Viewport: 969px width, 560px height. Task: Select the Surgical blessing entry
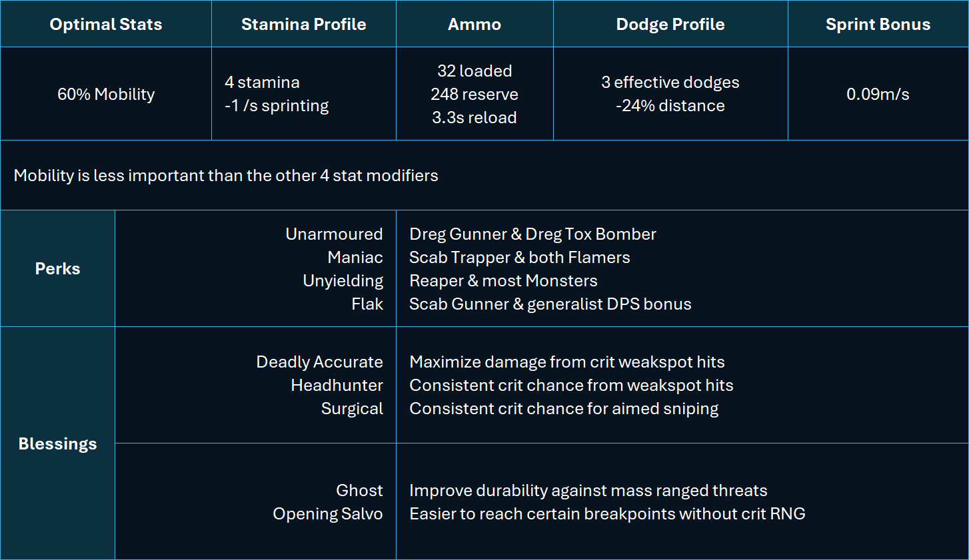pos(352,408)
